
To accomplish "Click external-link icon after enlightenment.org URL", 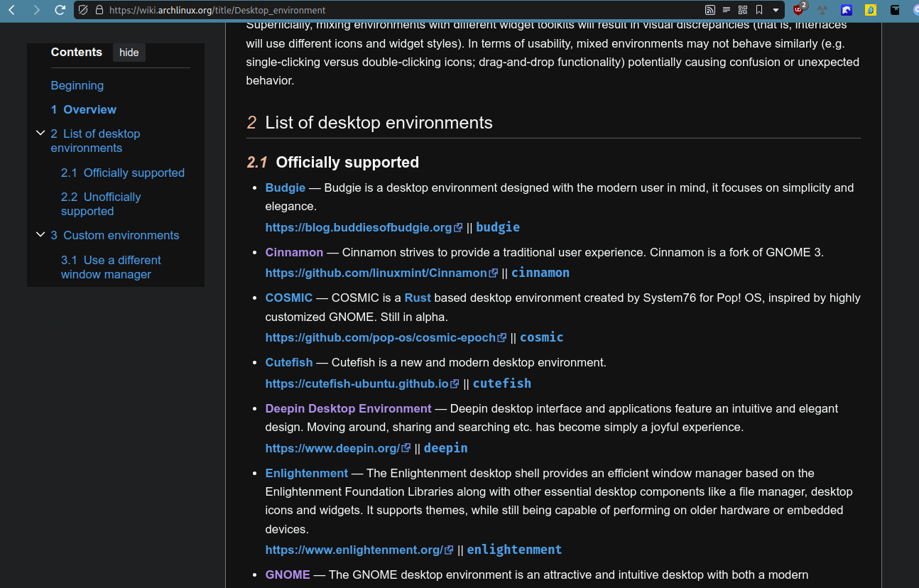I will point(449,550).
